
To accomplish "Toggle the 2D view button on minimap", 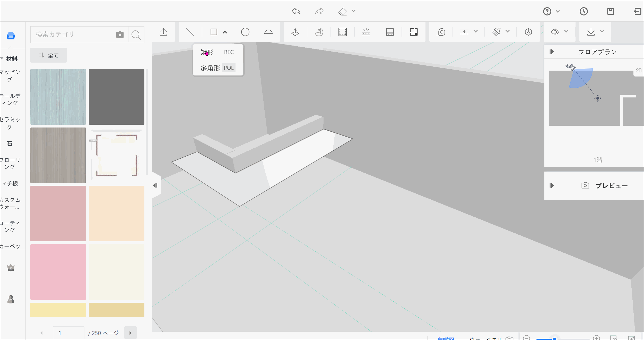I will [639, 71].
